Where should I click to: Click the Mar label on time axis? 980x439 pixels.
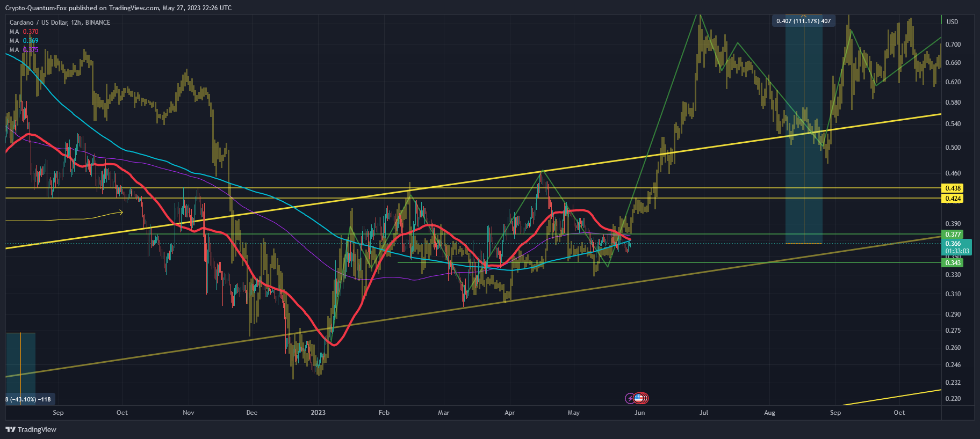(444, 413)
